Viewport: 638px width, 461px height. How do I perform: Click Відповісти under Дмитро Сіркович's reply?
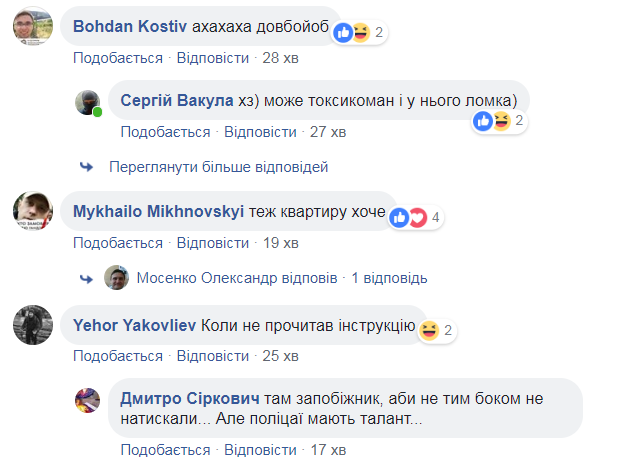coord(260,451)
